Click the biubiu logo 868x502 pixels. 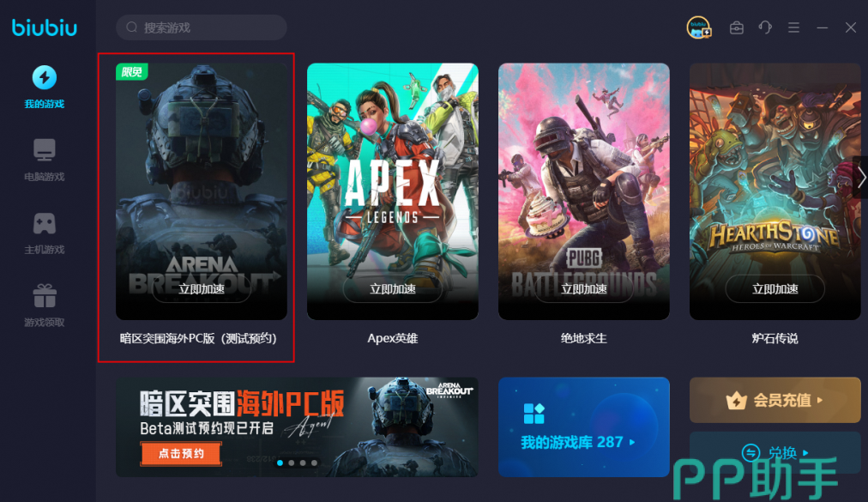(x=45, y=27)
